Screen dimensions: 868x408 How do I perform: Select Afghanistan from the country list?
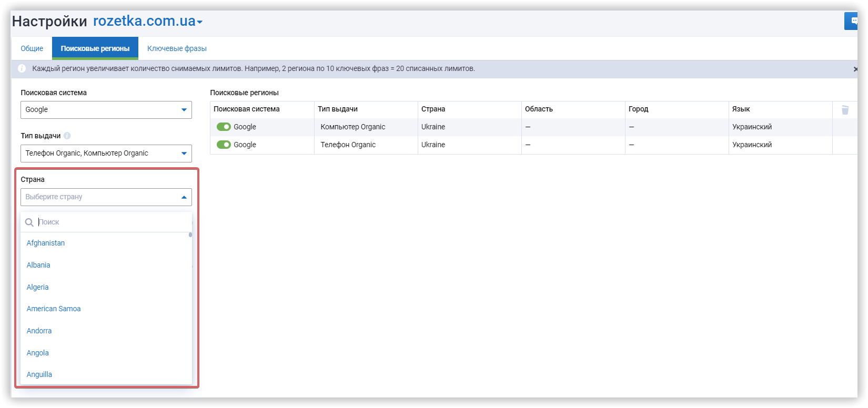46,243
